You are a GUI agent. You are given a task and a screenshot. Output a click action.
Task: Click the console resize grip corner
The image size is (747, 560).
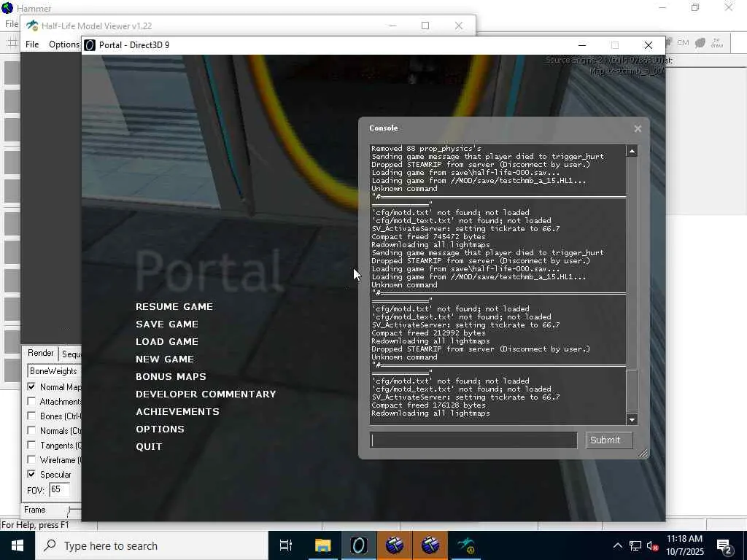tap(643, 454)
